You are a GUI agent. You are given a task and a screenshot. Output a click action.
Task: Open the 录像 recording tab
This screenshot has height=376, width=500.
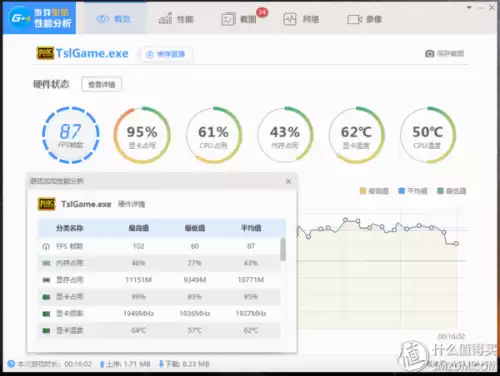pos(364,19)
